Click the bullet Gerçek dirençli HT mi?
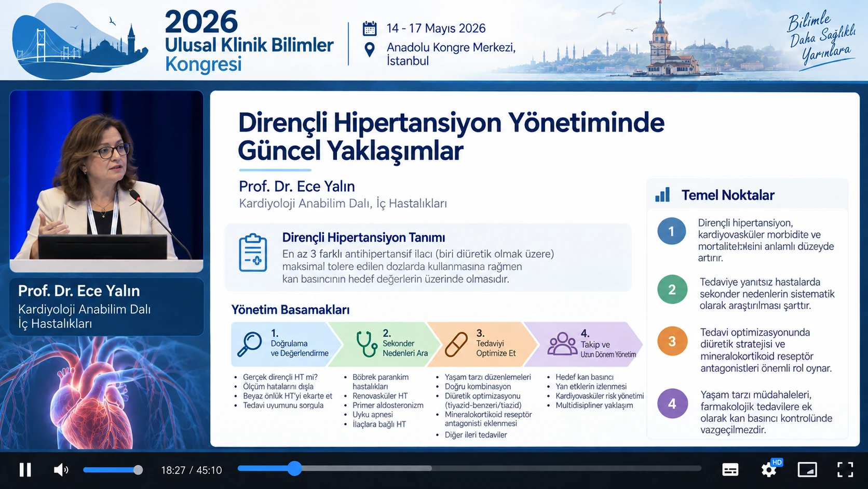 pos(280,377)
